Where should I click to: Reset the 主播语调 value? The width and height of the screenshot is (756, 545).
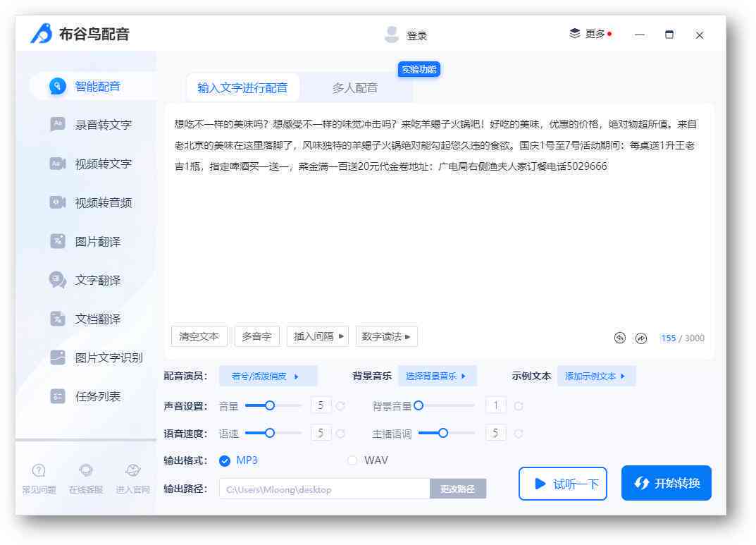click(x=519, y=434)
